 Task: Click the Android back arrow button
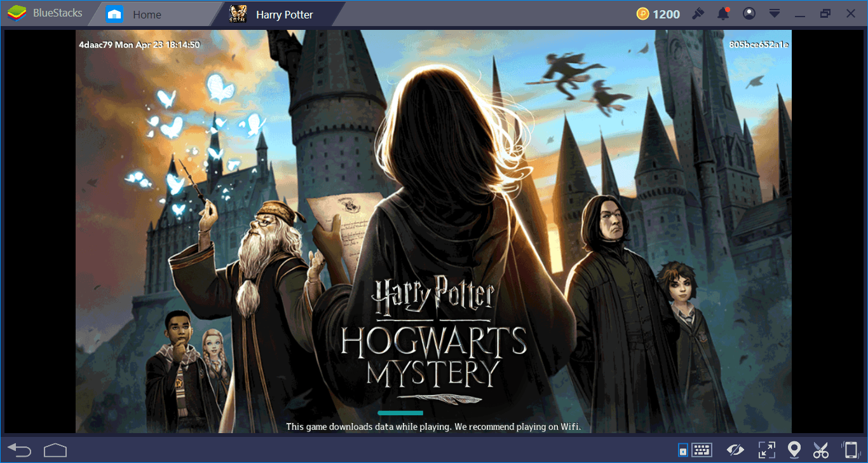pos(20,450)
